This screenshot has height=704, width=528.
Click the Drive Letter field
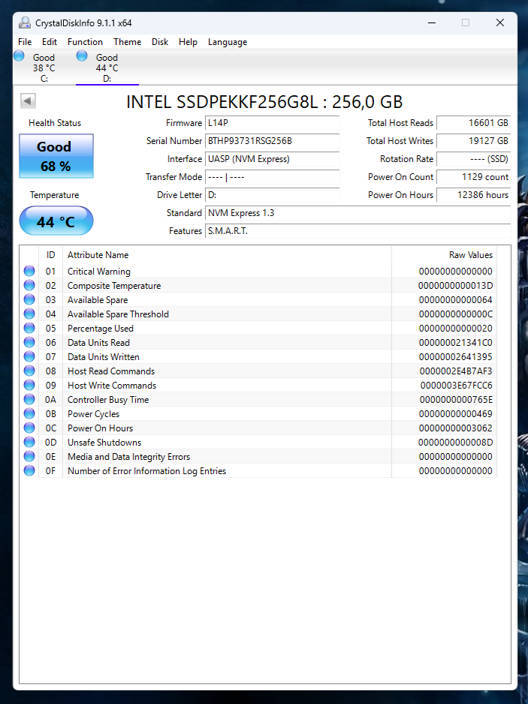[272, 194]
